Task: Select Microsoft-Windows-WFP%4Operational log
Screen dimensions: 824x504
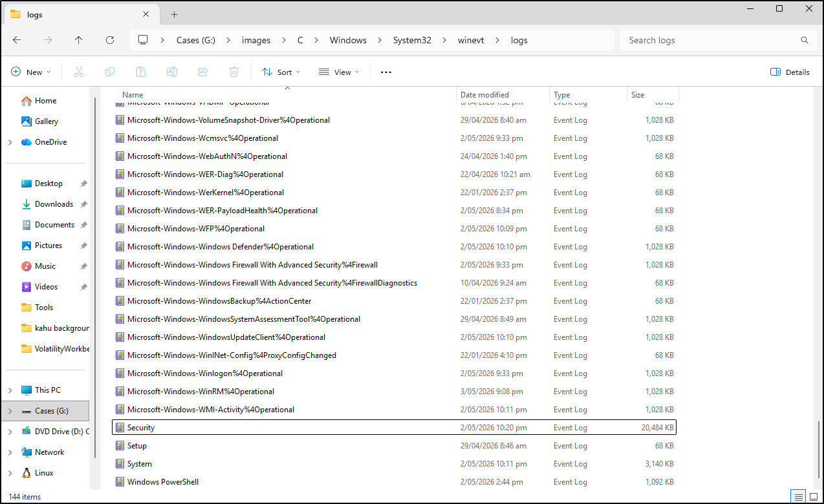Action: (x=394, y=229)
